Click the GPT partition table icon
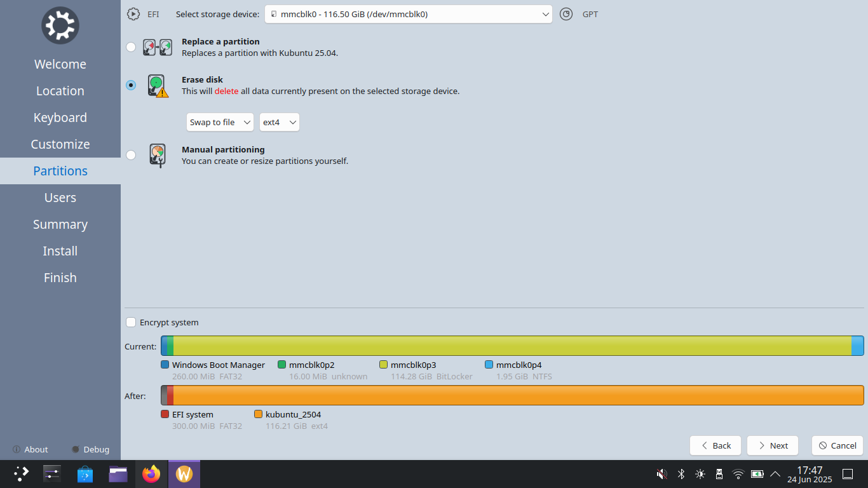The height and width of the screenshot is (488, 868). coord(566,14)
